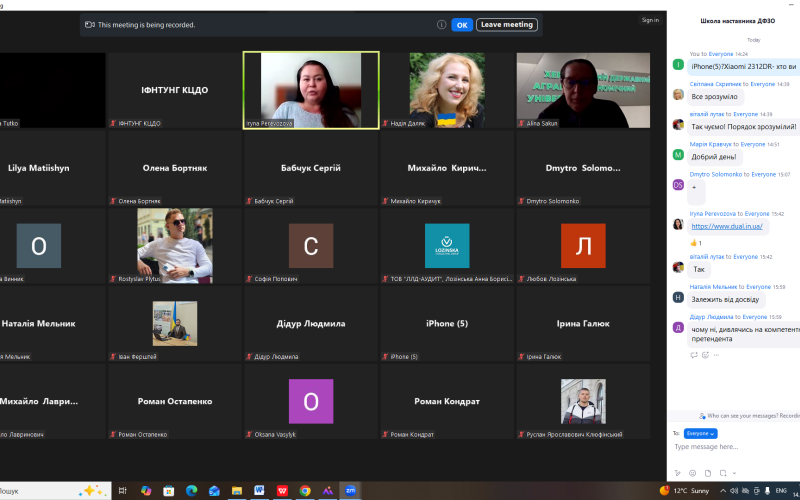Attach a file in chat
Screen dimensions: 800x500
[708, 473]
